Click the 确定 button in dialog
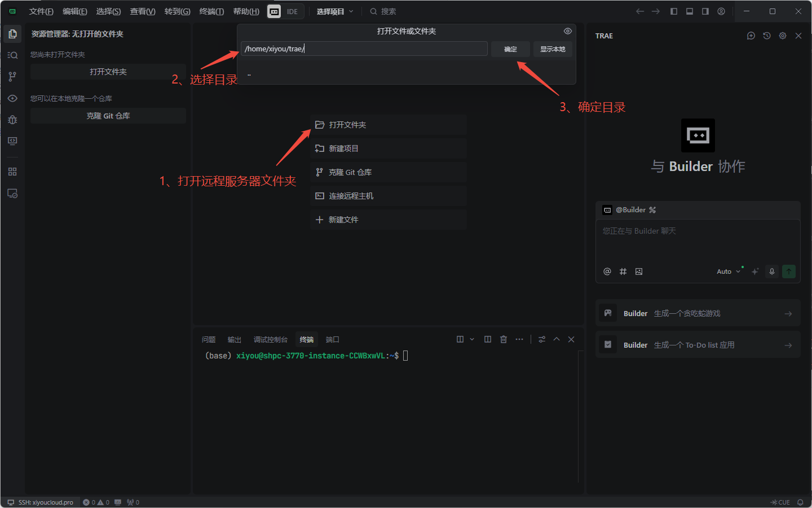The width and height of the screenshot is (812, 508). coord(510,49)
